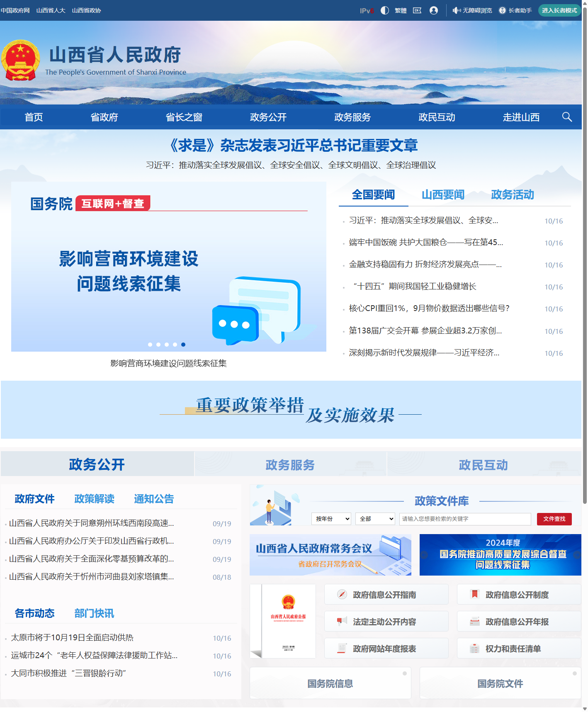The width and height of the screenshot is (588, 712).
Task: Open 省长之窗 navigation item
Action: click(x=184, y=117)
